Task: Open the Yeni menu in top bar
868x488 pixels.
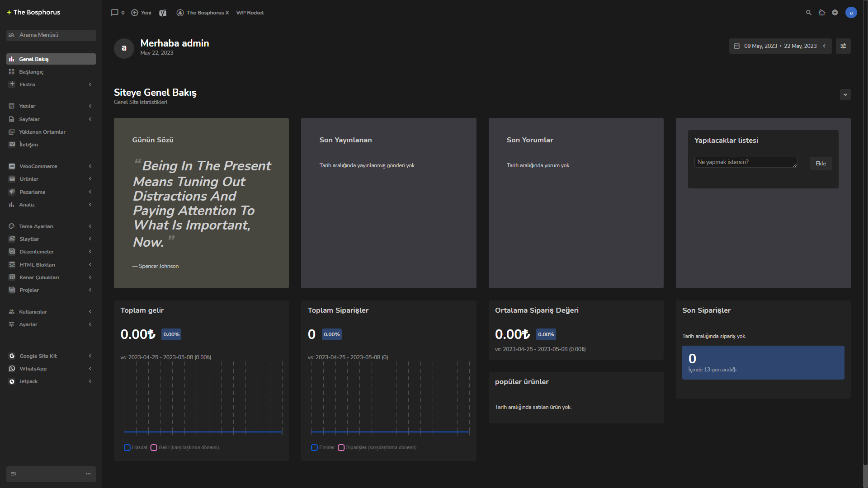Action: [141, 13]
